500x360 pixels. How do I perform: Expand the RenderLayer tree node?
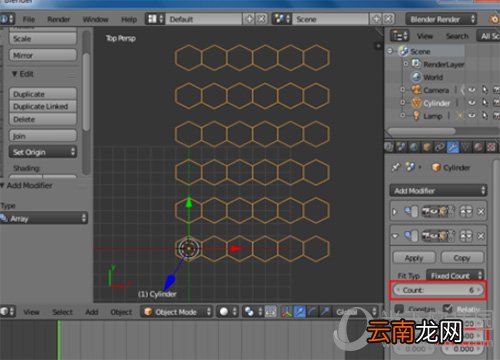click(x=405, y=64)
